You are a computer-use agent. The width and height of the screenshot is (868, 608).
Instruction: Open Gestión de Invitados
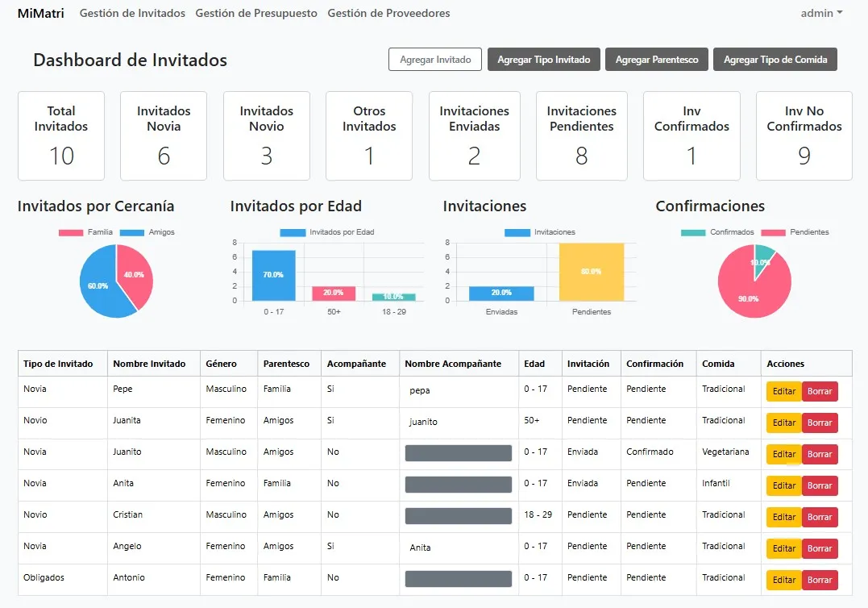pyautogui.click(x=131, y=13)
